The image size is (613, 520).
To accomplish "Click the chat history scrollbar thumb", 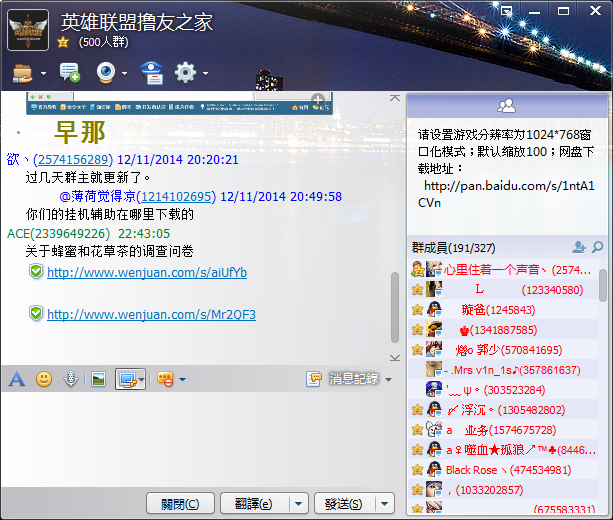I will point(395,308).
